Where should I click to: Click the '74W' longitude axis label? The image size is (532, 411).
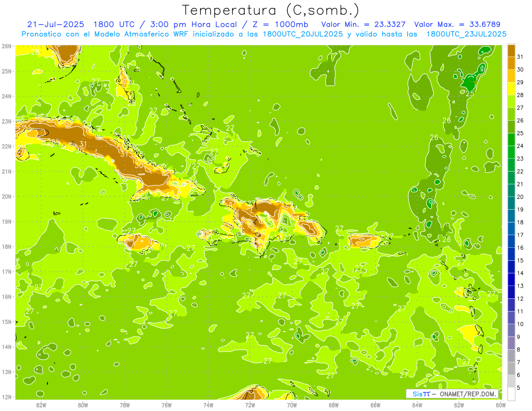coord(208,405)
